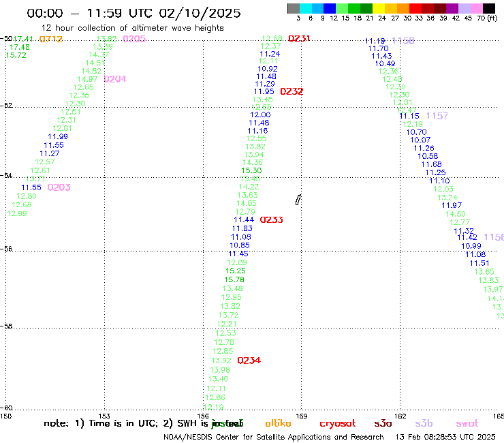Click the NOAA/NESDIS footer credit text
504x443 pixels.
click(274, 437)
